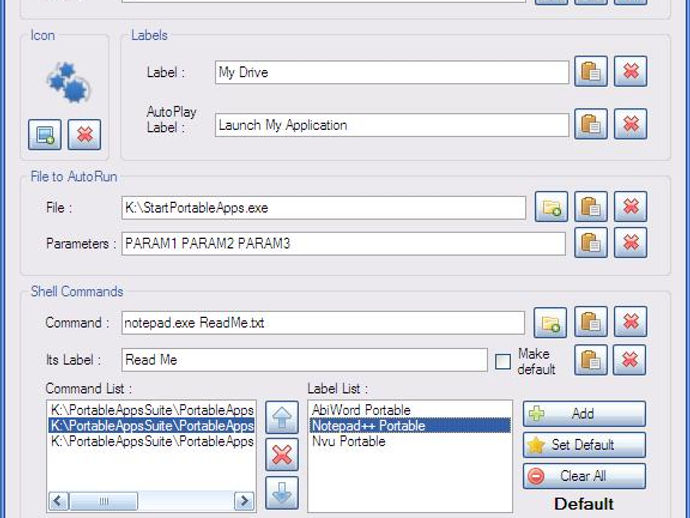Select Notepad++ Portable in Label List
Screen dimensions: 690x518
tap(410, 426)
